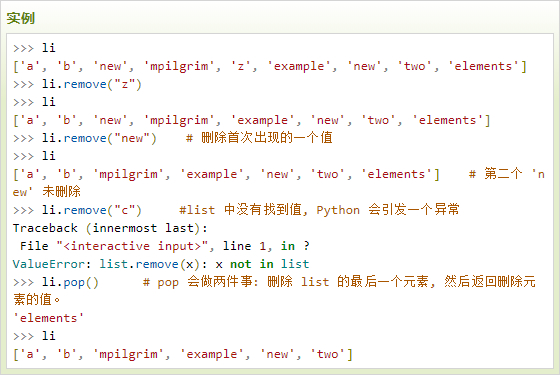560x375 pixels.
Task: Click comment 'pop 会做两件事'
Action: click(x=200, y=282)
